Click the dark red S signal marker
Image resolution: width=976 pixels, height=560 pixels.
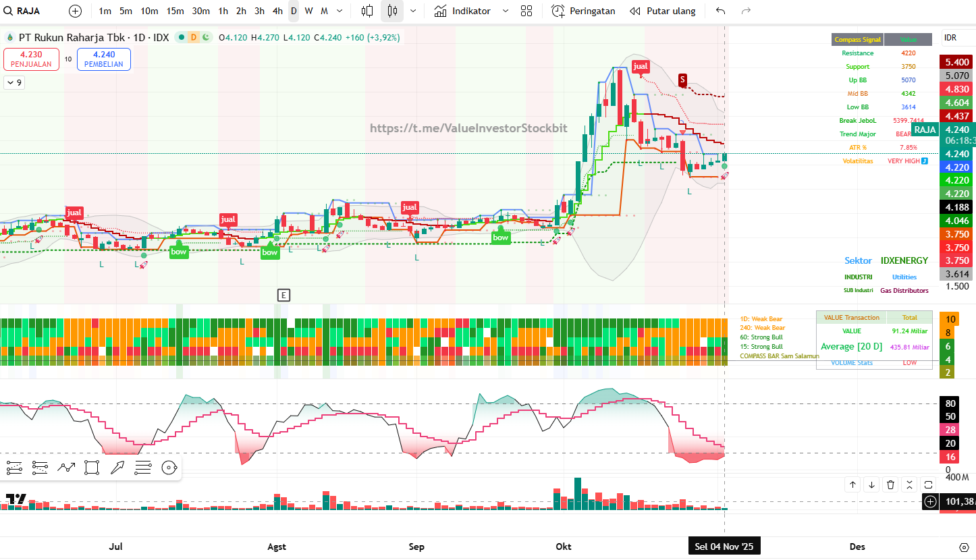[x=683, y=80]
